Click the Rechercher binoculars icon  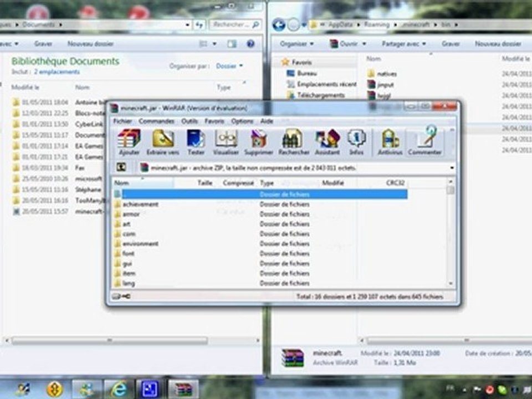(294, 142)
